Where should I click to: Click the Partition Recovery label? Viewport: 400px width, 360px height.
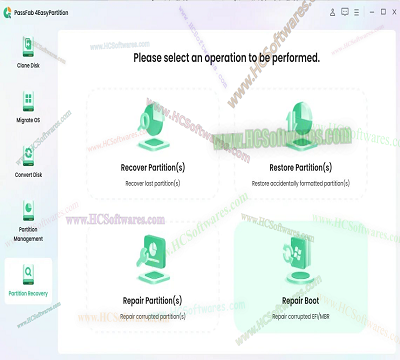(x=28, y=294)
